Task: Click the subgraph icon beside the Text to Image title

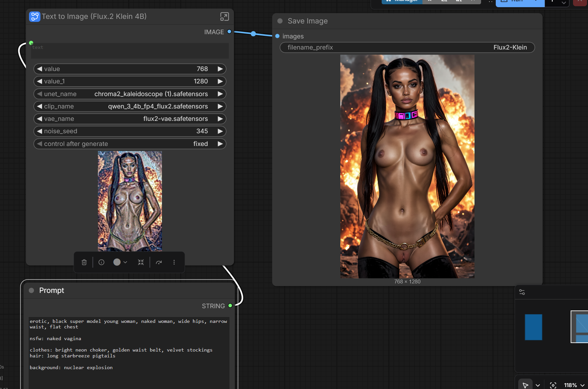Action: click(x=35, y=17)
